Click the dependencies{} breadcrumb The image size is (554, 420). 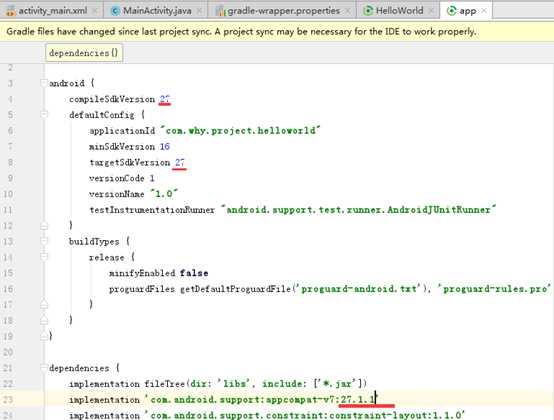coord(84,53)
